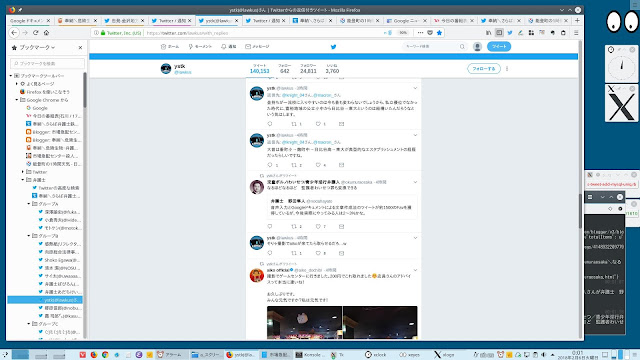Viewport: 640px width, 360px height.
Task: Switch to the Google ニュース tab
Action: [x=406, y=20]
